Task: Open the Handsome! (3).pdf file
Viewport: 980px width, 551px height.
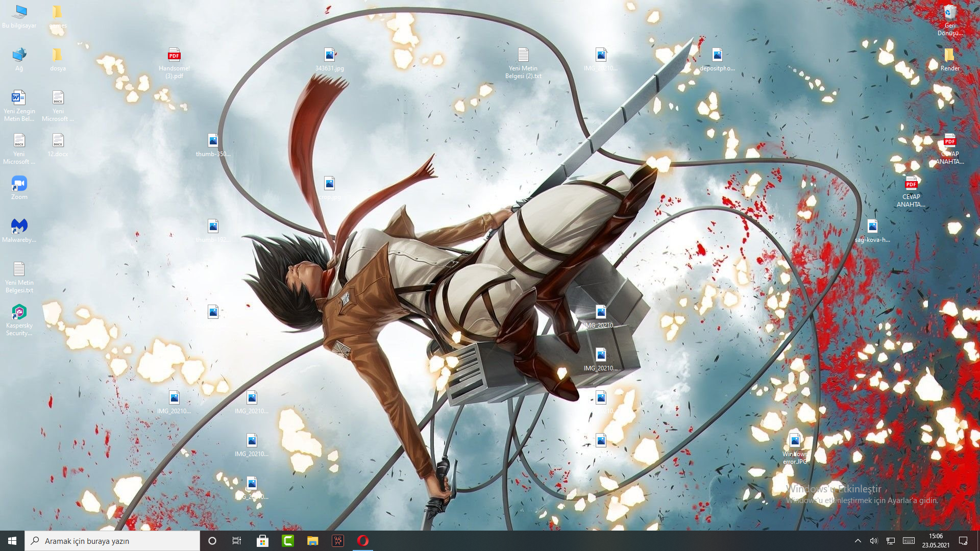Action: click(174, 55)
